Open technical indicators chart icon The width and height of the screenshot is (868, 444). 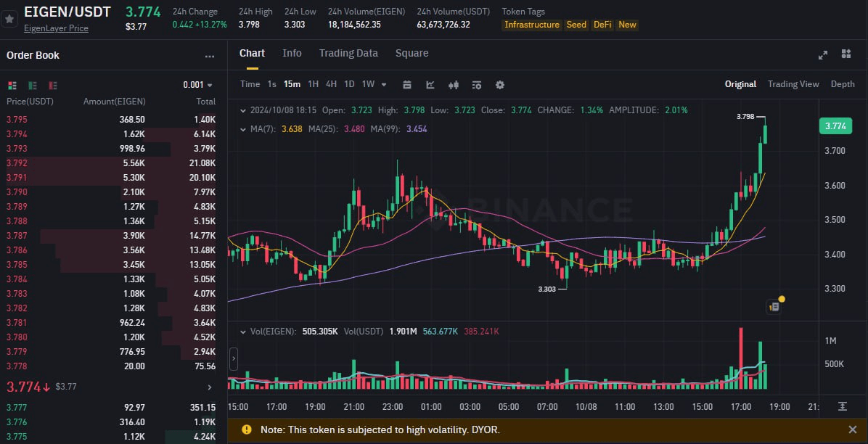click(430, 85)
